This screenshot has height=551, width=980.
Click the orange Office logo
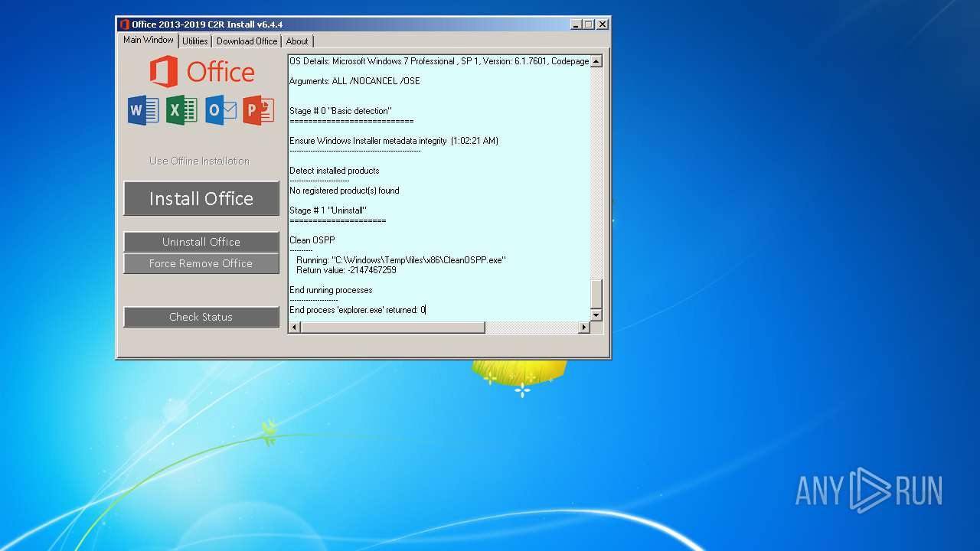[202, 72]
